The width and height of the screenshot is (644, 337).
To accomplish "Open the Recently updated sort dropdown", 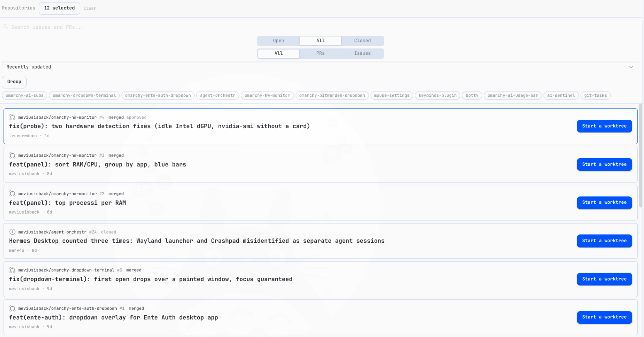I will [320, 67].
